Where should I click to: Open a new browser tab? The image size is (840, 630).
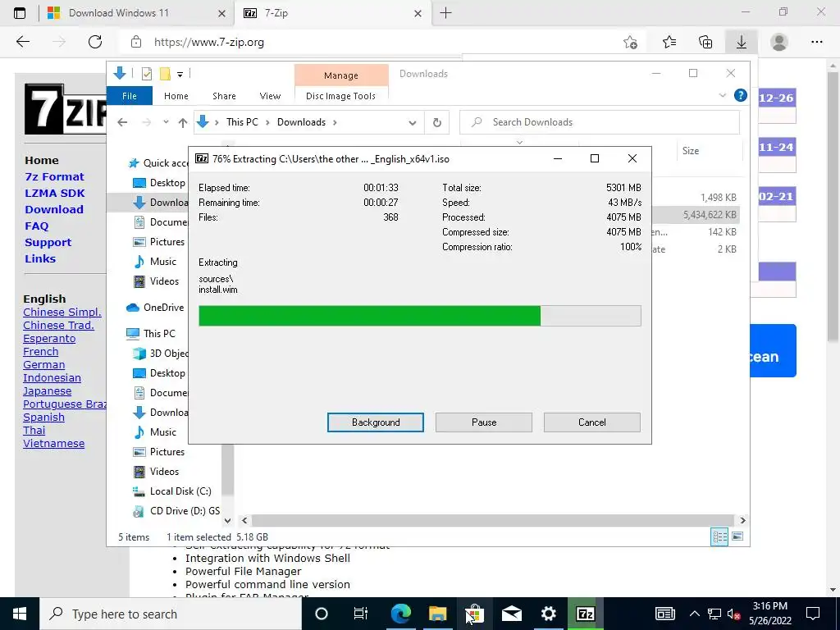445,13
